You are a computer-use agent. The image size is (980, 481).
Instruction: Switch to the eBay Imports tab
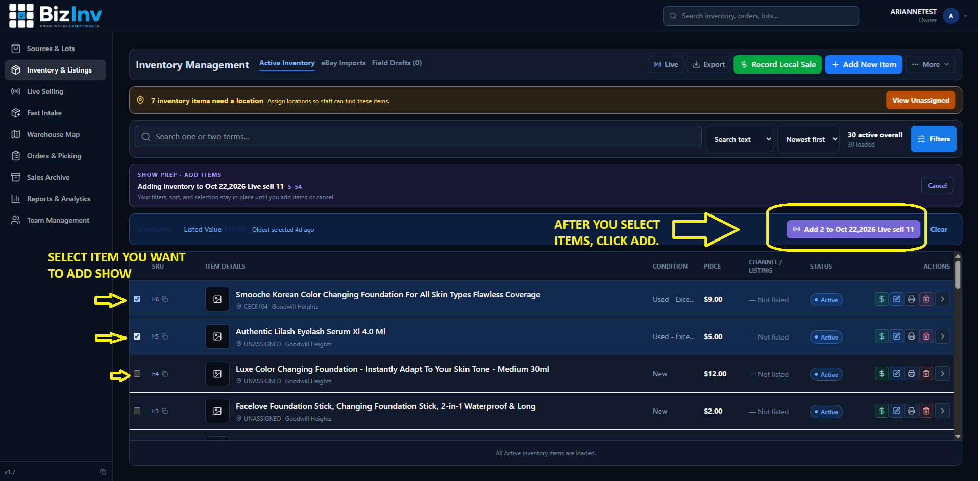(x=344, y=63)
